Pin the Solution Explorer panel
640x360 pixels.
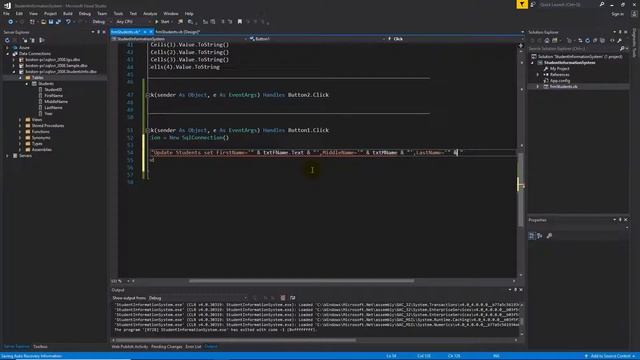(620, 32)
